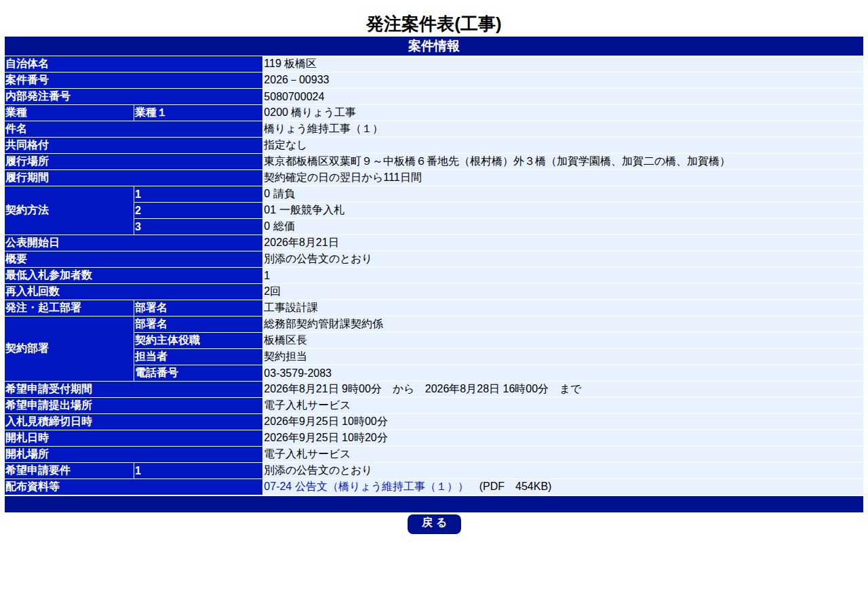This screenshot has width=868, height=610.
Task: Select the value 0 総価
Action: [x=279, y=226]
